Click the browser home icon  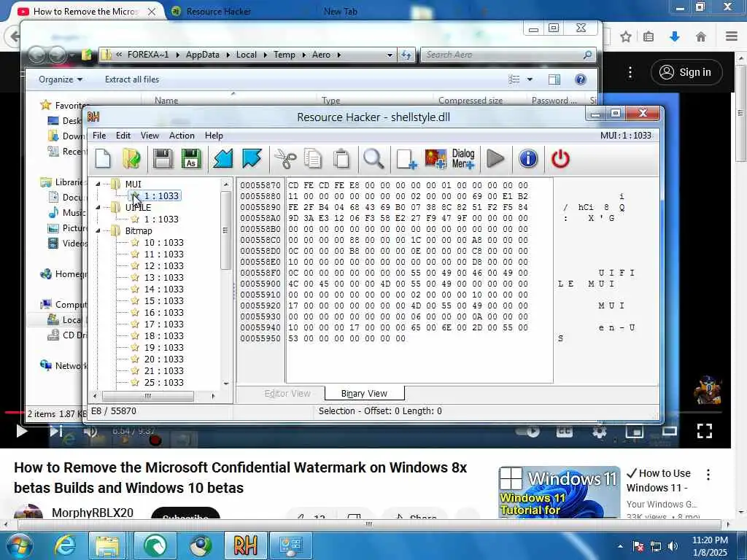click(700, 36)
